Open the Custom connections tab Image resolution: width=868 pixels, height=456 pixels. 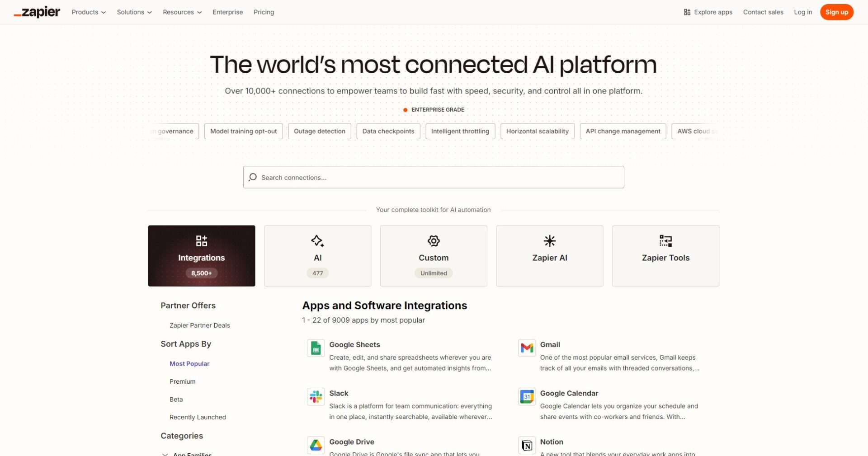(433, 256)
